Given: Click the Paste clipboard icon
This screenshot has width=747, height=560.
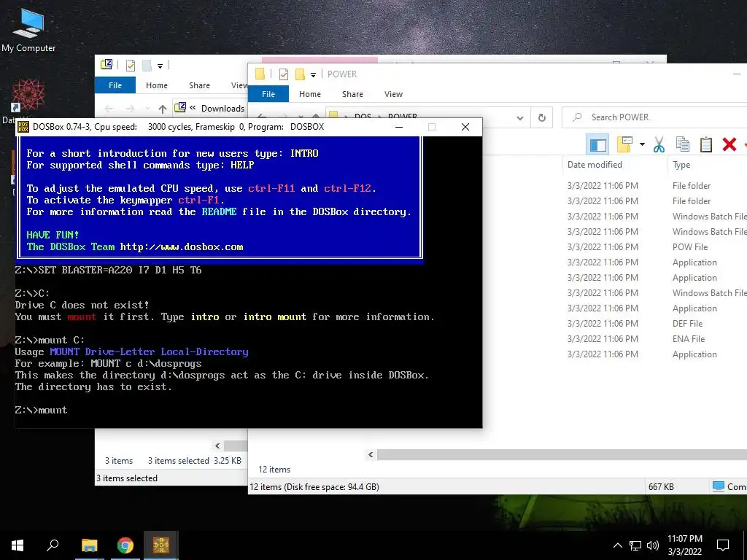Looking at the screenshot, I should (x=706, y=144).
